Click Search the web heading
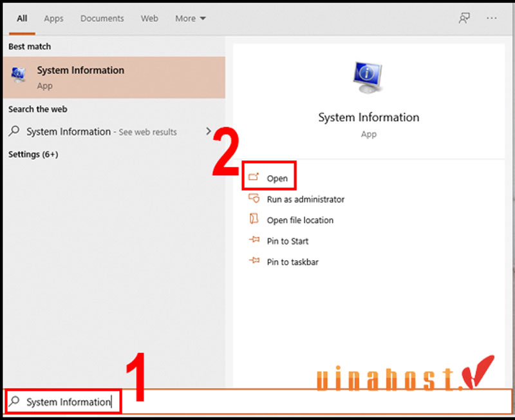This screenshot has width=515, height=420. [x=38, y=109]
